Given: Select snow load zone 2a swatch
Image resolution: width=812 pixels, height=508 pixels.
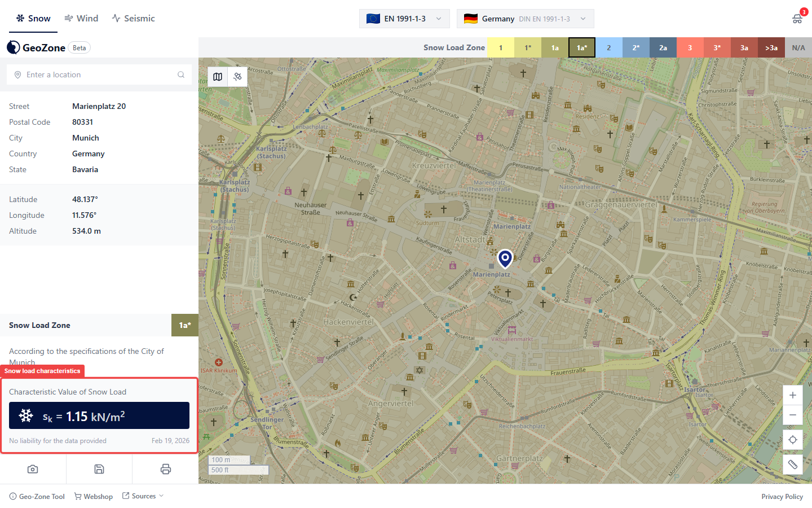Looking at the screenshot, I should click(663, 48).
